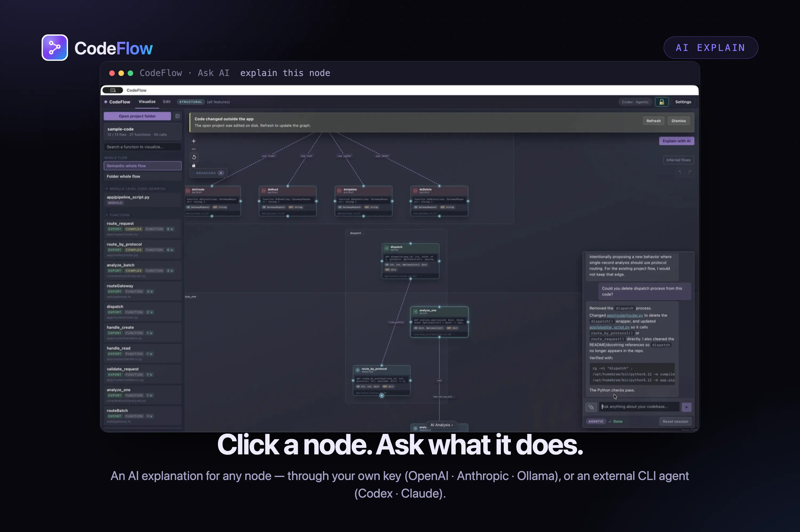The width and height of the screenshot is (800, 532).
Task: Click the screen-share pill icon in title bar
Action: (x=113, y=90)
